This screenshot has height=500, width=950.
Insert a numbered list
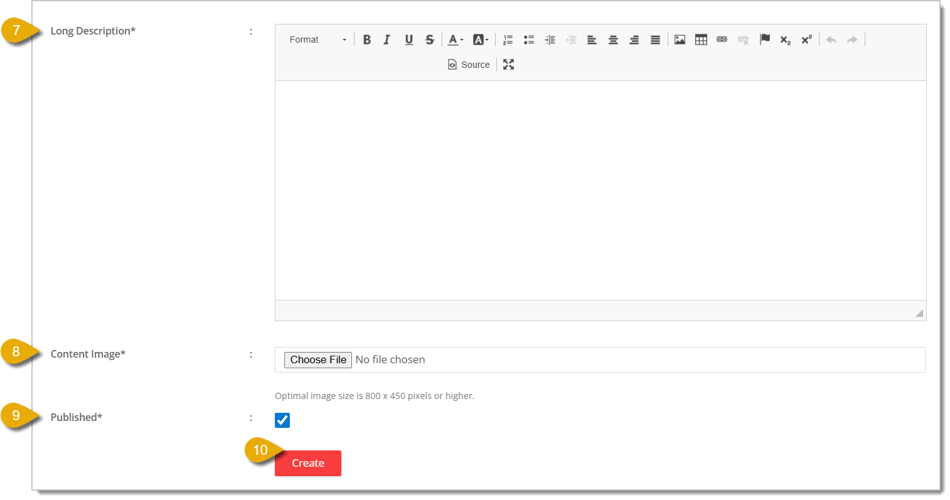tap(508, 40)
